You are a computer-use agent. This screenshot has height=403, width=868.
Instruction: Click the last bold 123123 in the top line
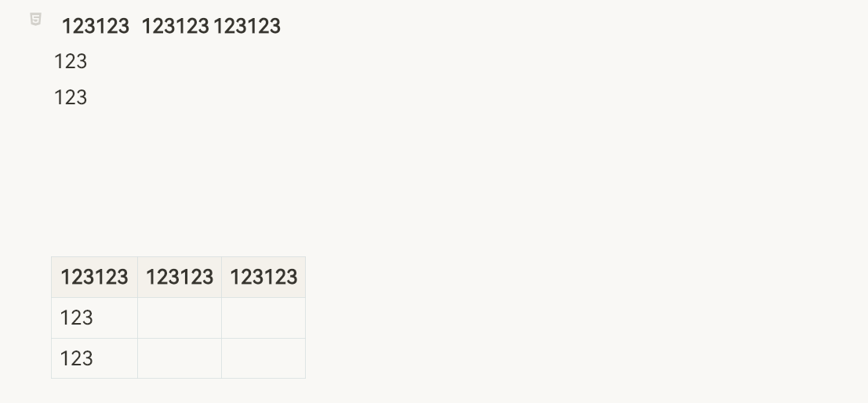247,27
